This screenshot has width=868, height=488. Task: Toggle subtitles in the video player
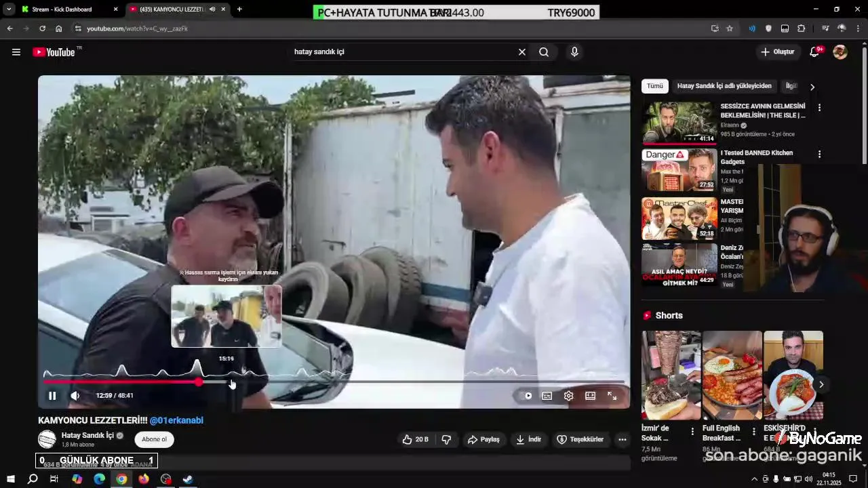(547, 396)
